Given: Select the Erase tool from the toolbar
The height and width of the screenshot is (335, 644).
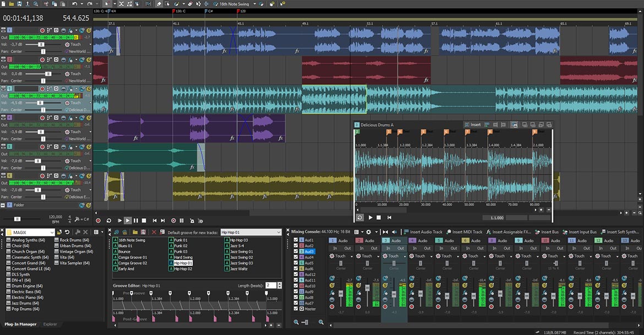Looking at the screenshot, I should click(x=190, y=4).
